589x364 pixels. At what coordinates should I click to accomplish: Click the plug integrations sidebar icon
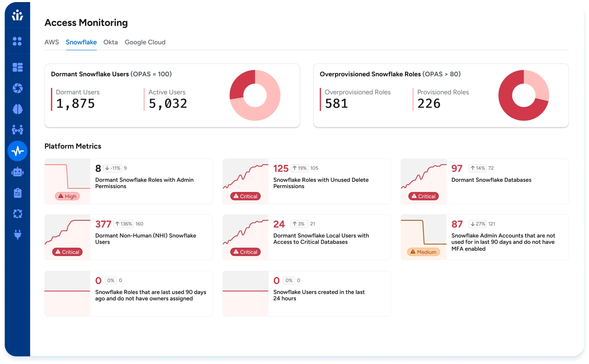17,234
